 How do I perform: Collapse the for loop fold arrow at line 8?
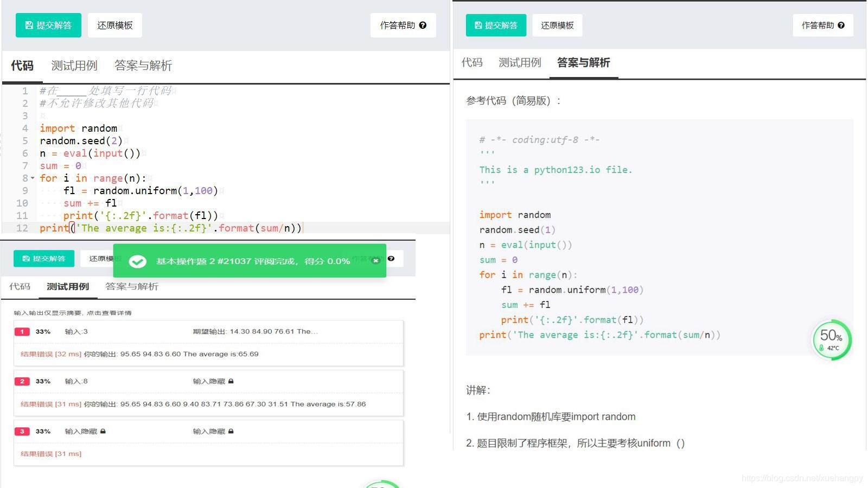33,178
